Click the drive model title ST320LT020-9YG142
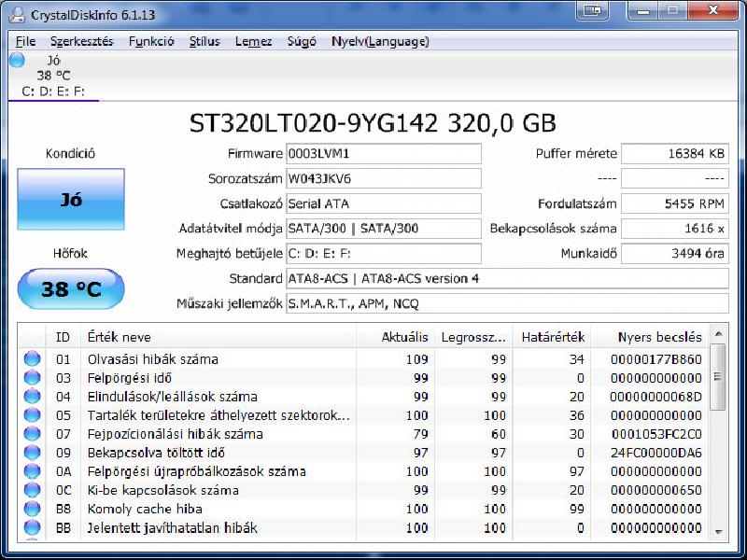 pyautogui.click(x=314, y=123)
